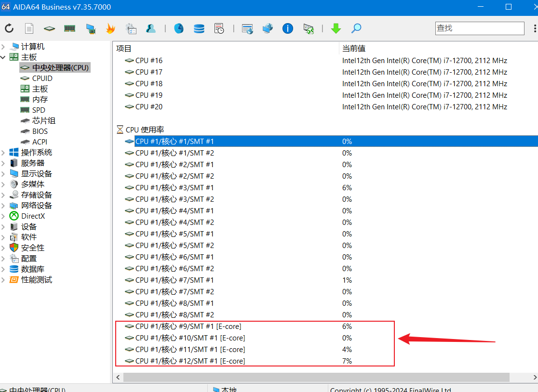Select 安全性 in the tree
Viewport: 538px width, 392px height.
[x=33, y=248]
